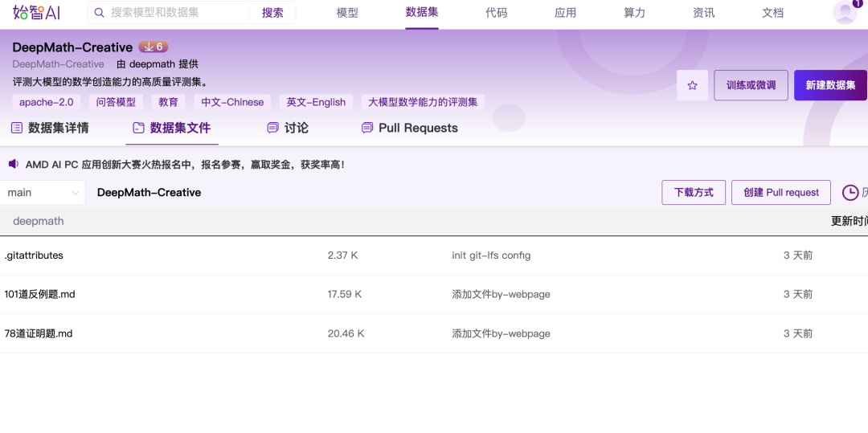
Task: Click the 101道反例题.md commit message 添加文件by-webpage
Action: tap(501, 294)
